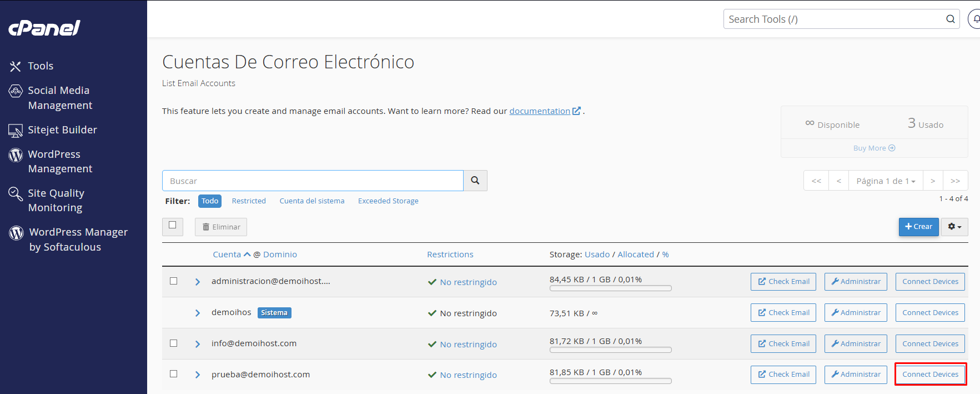980x394 pixels.
Task: Click the Eliminar button
Action: [x=221, y=227]
